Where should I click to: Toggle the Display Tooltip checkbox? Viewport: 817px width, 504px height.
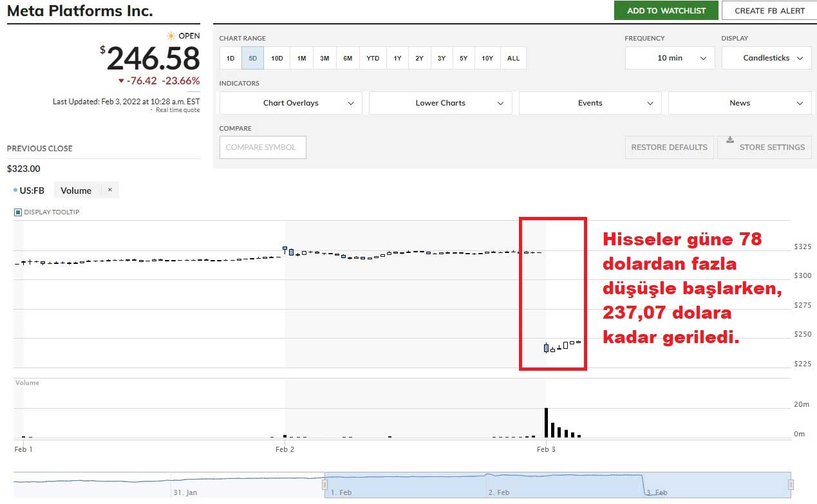click(18, 212)
